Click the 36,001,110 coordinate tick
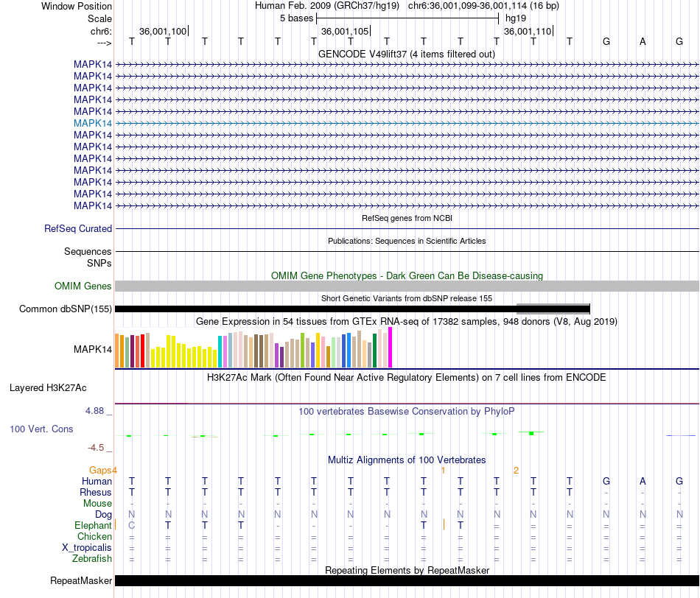The image size is (700, 598). coord(528,31)
